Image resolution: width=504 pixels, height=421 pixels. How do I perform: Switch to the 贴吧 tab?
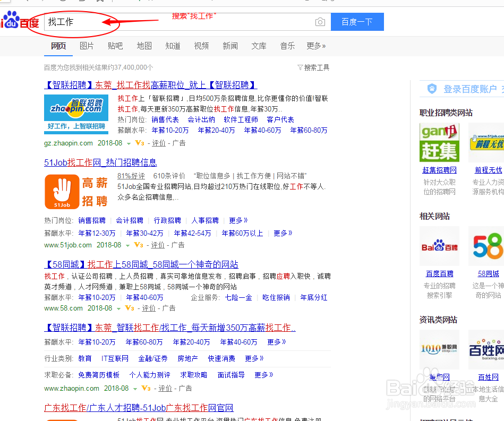tap(115, 46)
